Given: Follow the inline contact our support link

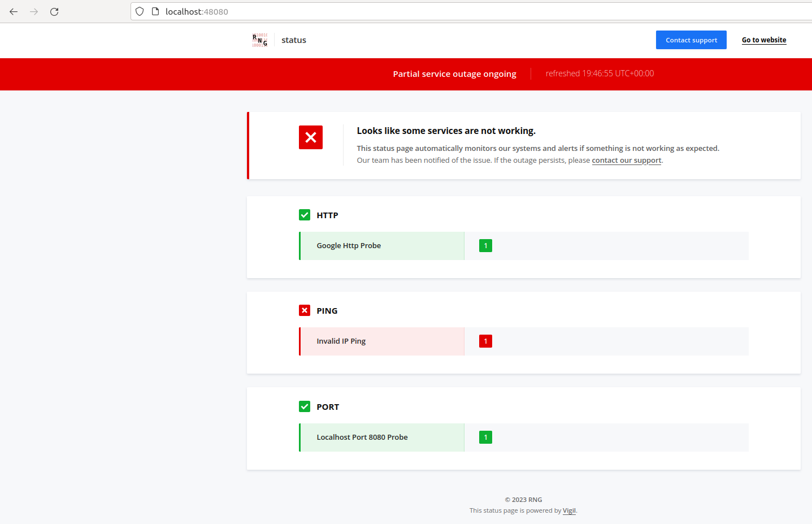Looking at the screenshot, I should [626, 161].
